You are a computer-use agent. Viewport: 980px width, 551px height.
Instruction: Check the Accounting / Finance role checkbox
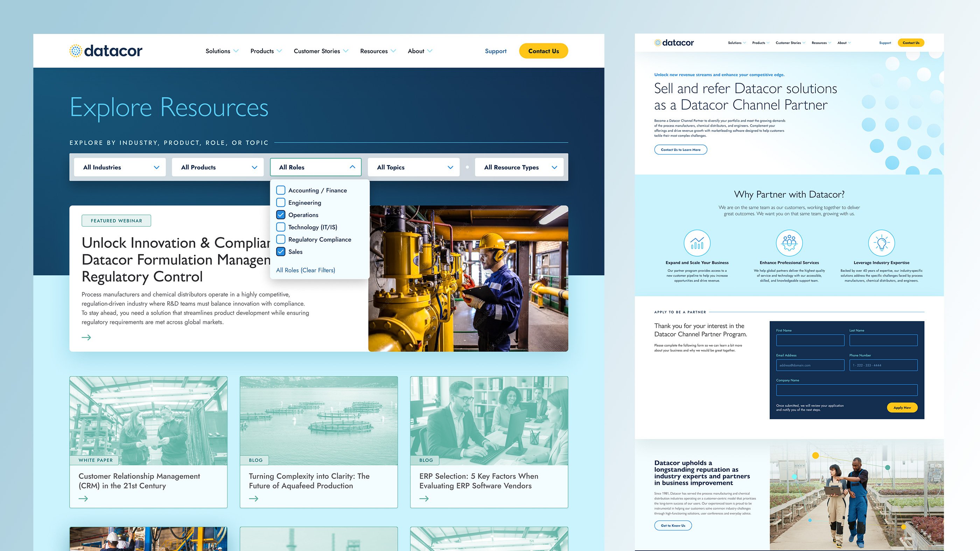coord(281,190)
